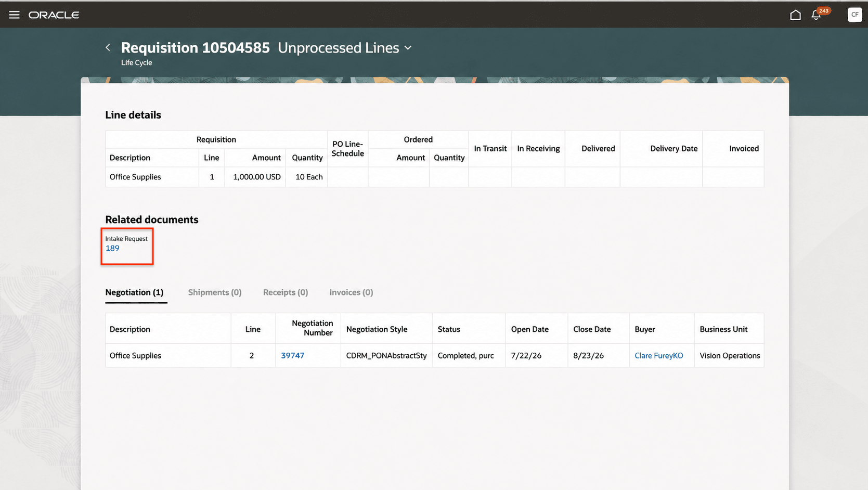This screenshot has height=490, width=868.
Task: Click the In Receiving column header
Action: click(538, 149)
